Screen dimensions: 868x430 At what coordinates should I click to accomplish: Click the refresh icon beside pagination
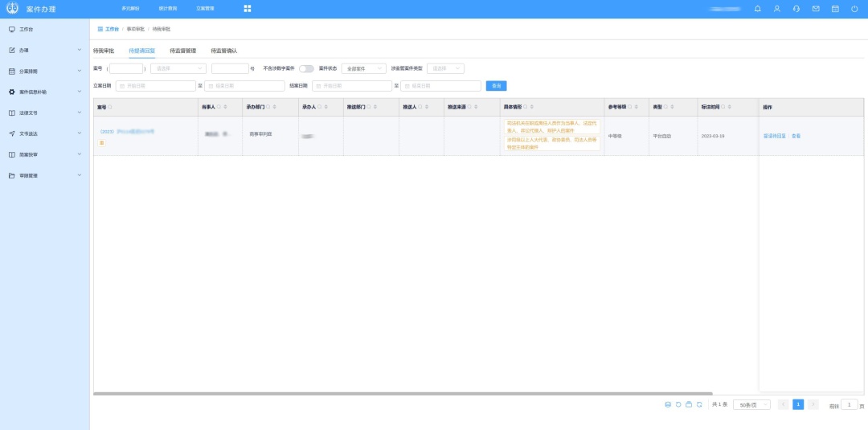[x=699, y=404]
